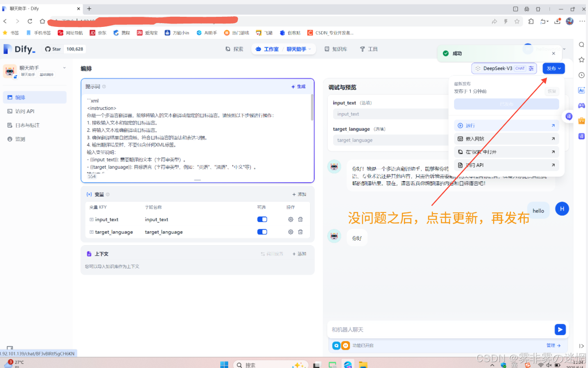Click the target language input field
Image resolution: width=588 pixels, height=368 pixels.
point(391,140)
